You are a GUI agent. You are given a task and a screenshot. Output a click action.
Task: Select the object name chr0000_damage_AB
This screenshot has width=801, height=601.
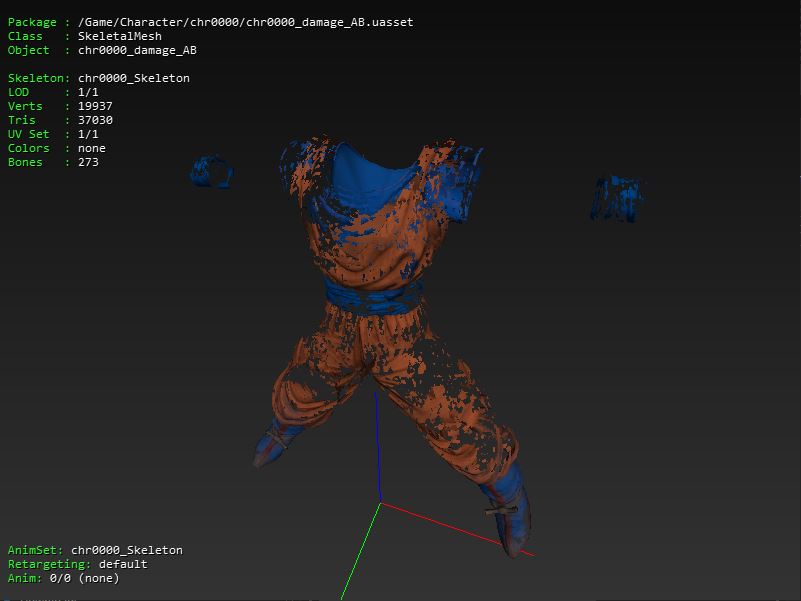pyautogui.click(x=137, y=50)
